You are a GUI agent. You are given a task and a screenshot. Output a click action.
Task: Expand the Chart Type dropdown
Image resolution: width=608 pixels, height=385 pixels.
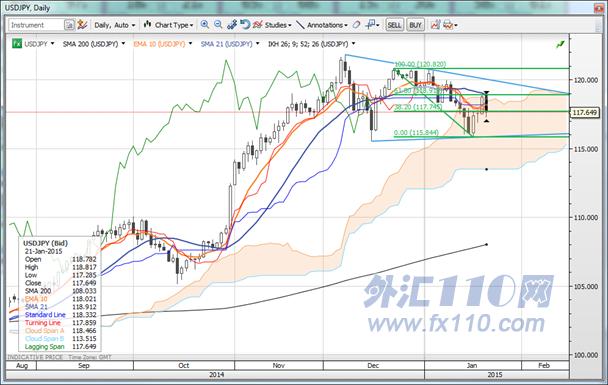(x=169, y=25)
